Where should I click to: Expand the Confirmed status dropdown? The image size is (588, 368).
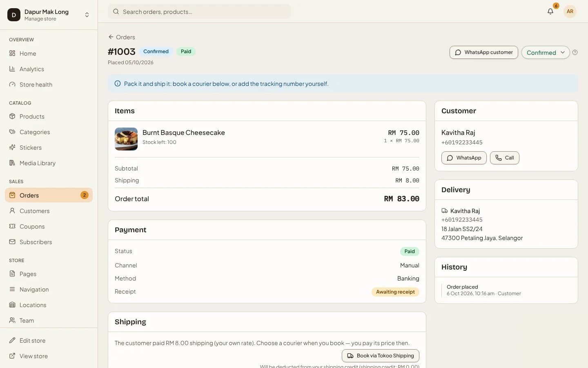click(546, 52)
